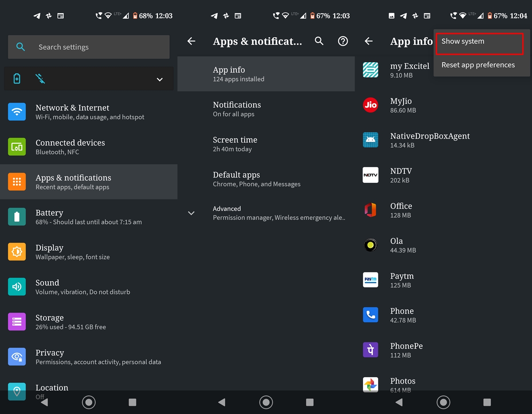This screenshot has height=414, width=532.
Task: Go back using arrow beside App info title
Action: (368, 41)
